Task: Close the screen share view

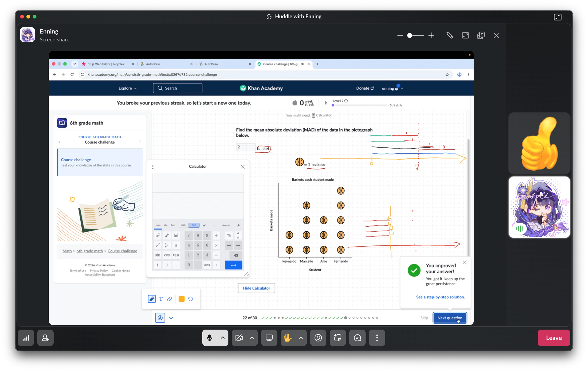Action: (x=497, y=35)
